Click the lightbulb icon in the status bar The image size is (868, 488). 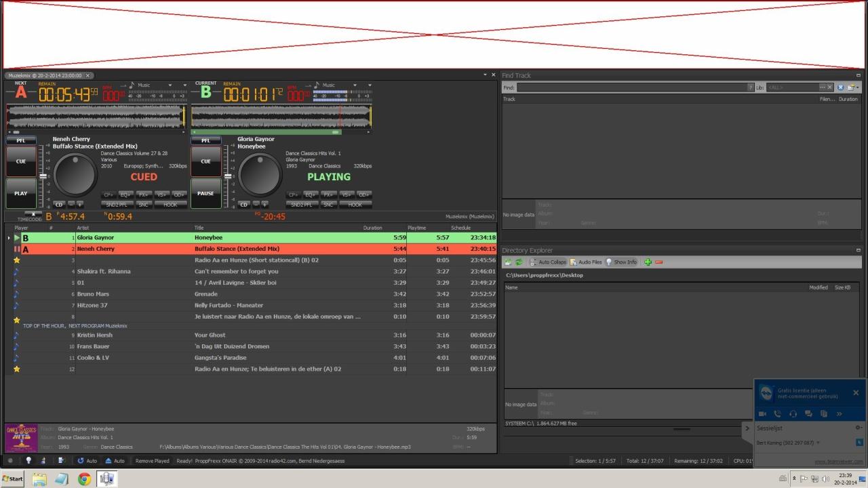point(28,460)
